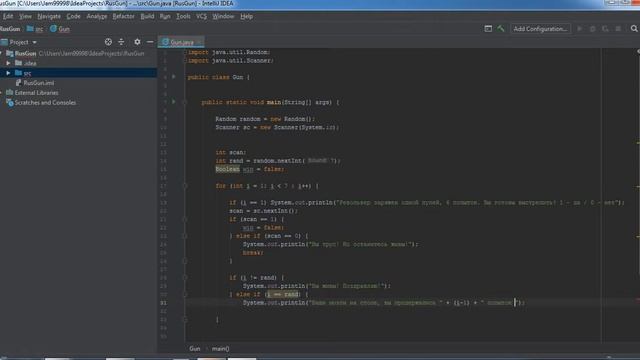The height and width of the screenshot is (360, 640).
Task: Click the Run with Coverage icon
Action: (x=605, y=29)
